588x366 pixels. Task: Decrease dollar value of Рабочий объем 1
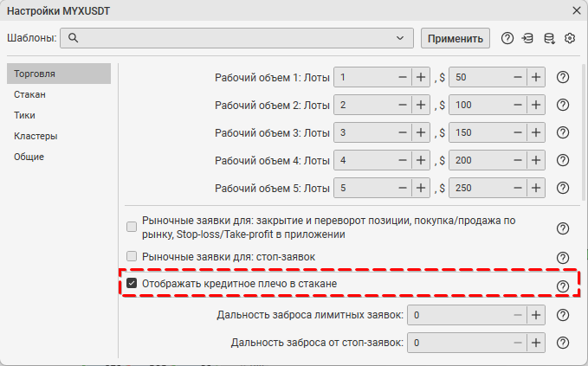pos(518,77)
